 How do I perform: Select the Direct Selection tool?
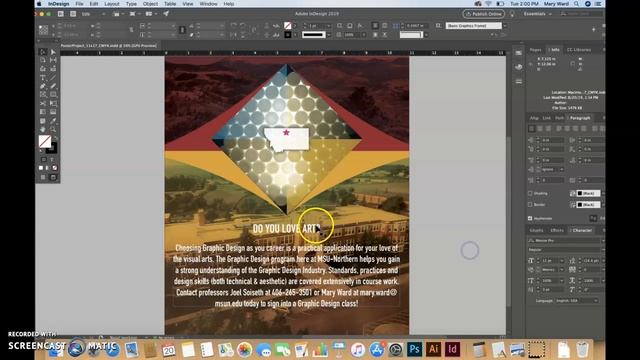(53, 52)
